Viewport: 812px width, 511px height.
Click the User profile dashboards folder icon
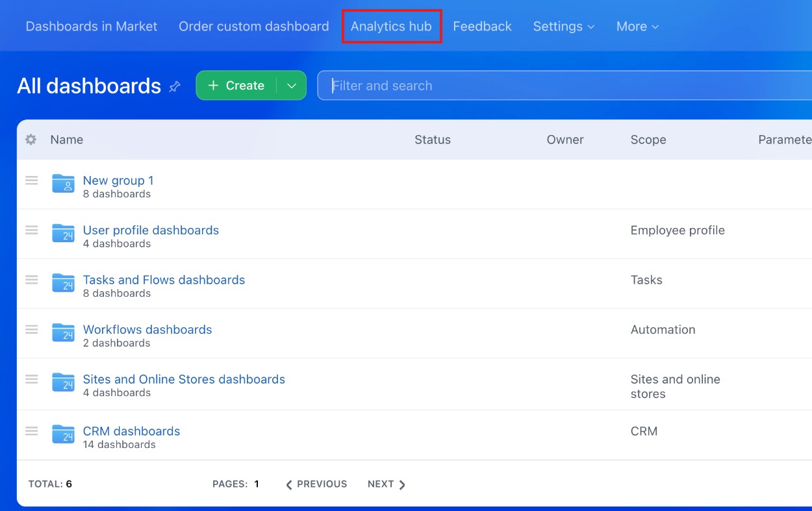tap(63, 233)
